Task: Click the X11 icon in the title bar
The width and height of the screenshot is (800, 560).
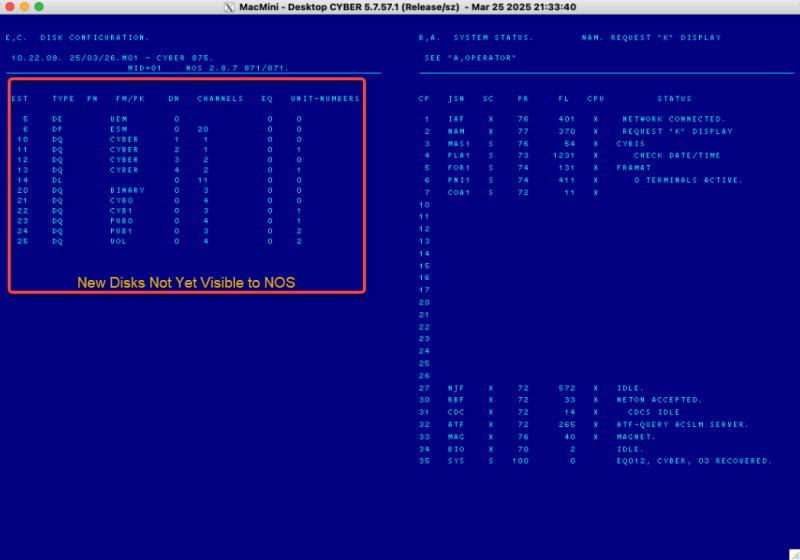Action: click(x=229, y=7)
